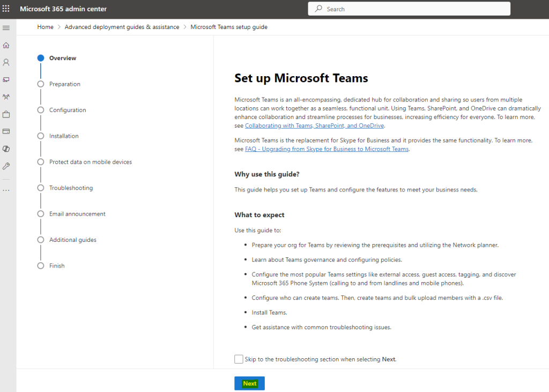Click the Next button
Screen dimensions: 549x392
(x=250, y=383)
